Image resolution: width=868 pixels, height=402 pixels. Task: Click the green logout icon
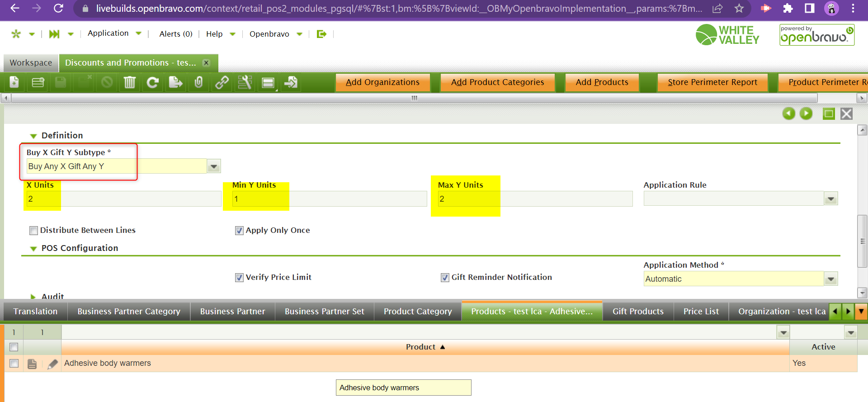point(321,34)
